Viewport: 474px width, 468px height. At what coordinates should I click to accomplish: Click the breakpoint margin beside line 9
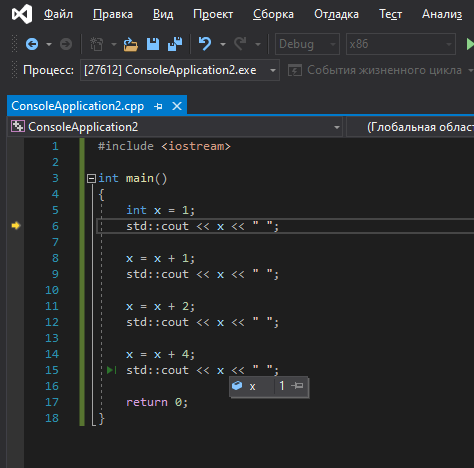click(x=15, y=274)
